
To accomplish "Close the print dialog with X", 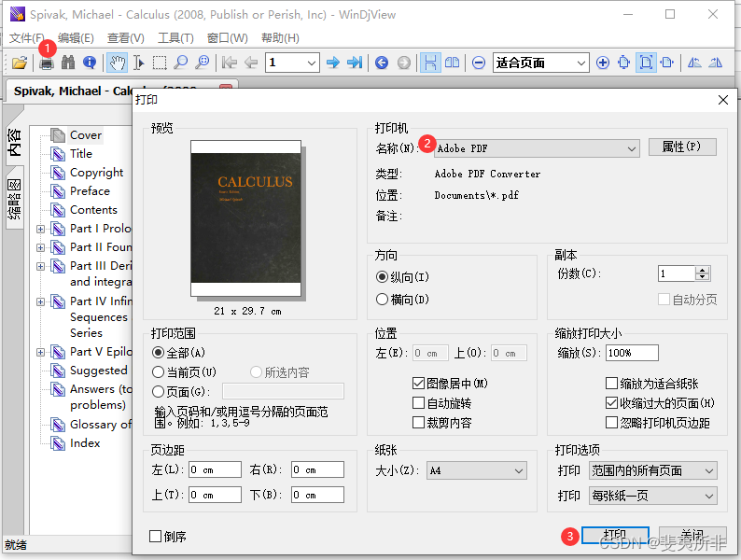I will (722, 100).
